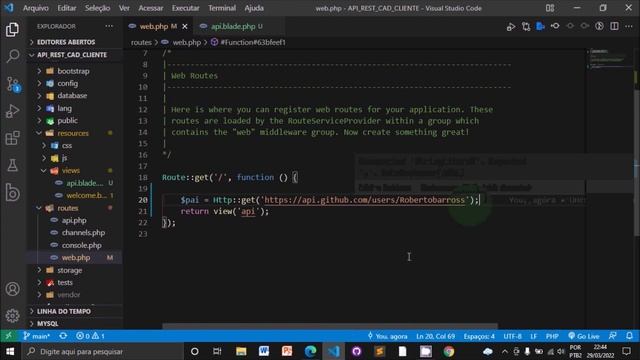Open Microsoft Word from taskbar
The height and width of the screenshot is (360, 640).
coord(264,351)
